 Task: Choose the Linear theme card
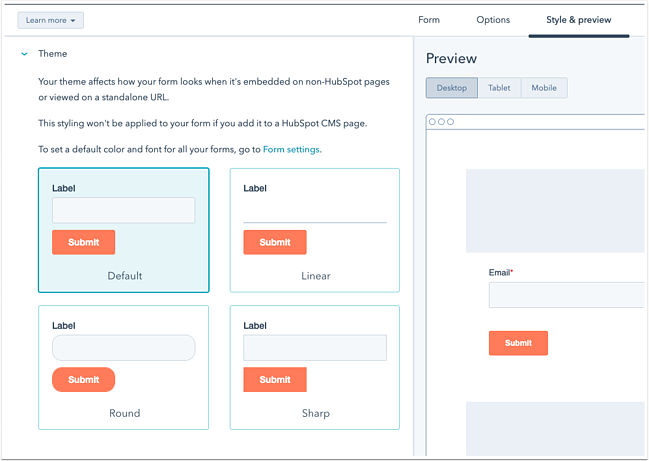(315, 230)
